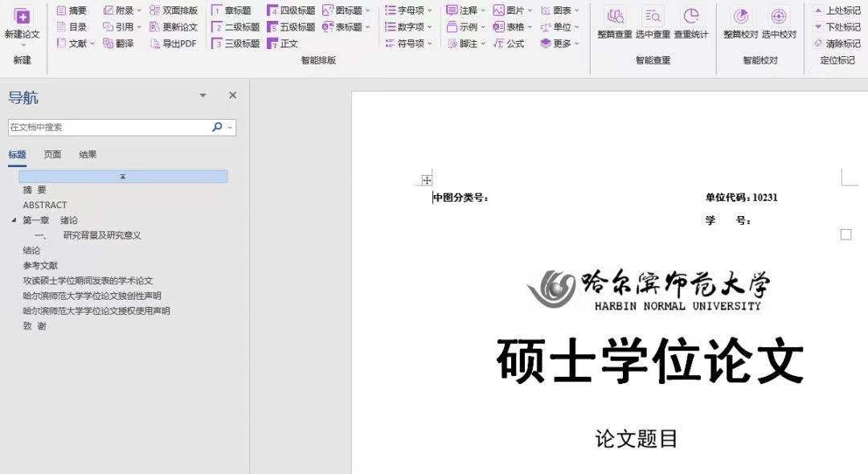Click 清除标记 button
This screenshot has width=868, height=474.
pos(837,43)
